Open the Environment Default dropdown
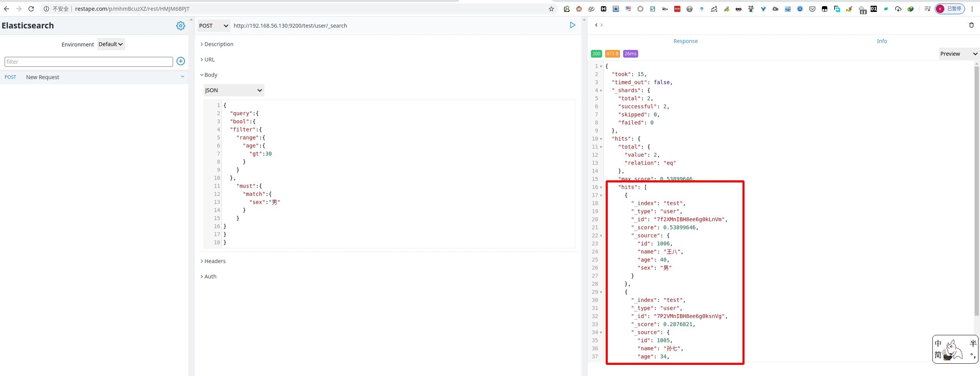 point(111,44)
